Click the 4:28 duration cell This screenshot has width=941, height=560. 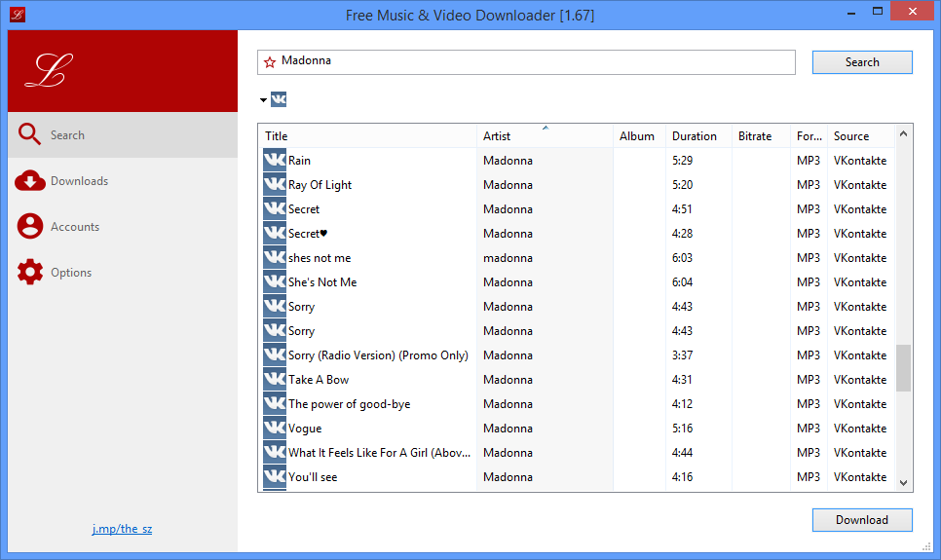coord(682,234)
